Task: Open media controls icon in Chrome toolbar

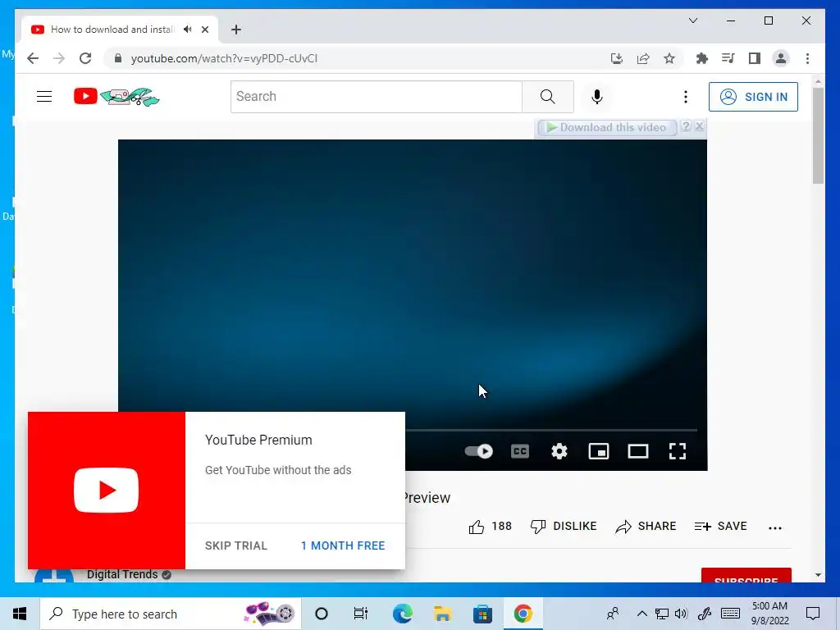Action: [728, 58]
